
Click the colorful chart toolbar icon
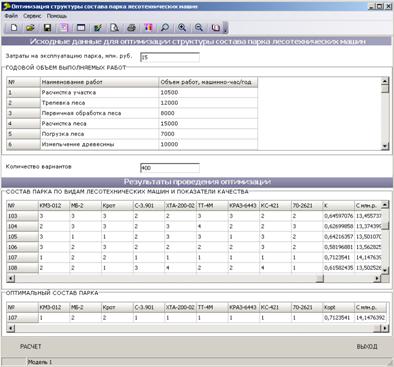(x=148, y=28)
